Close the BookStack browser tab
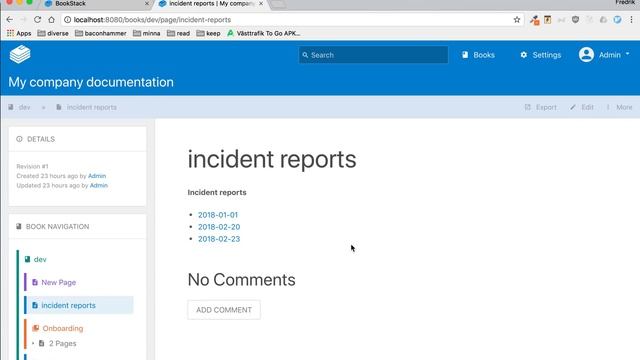The height and width of the screenshot is (360, 640). (147, 4)
